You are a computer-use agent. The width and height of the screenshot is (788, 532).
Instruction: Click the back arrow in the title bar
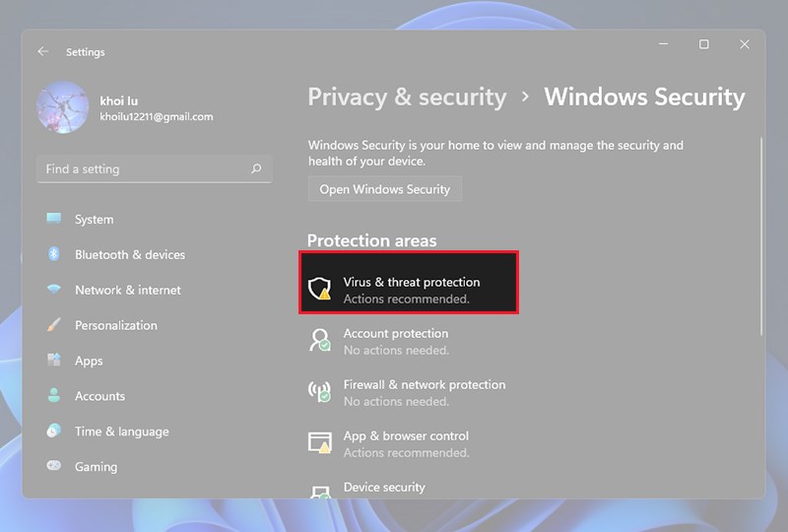tap(42, 51)
